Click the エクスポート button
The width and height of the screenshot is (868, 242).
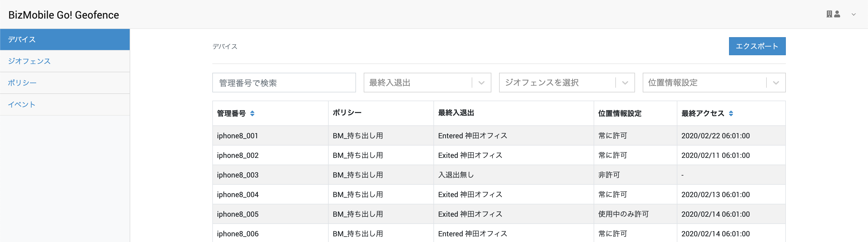(x=757, y=46)
